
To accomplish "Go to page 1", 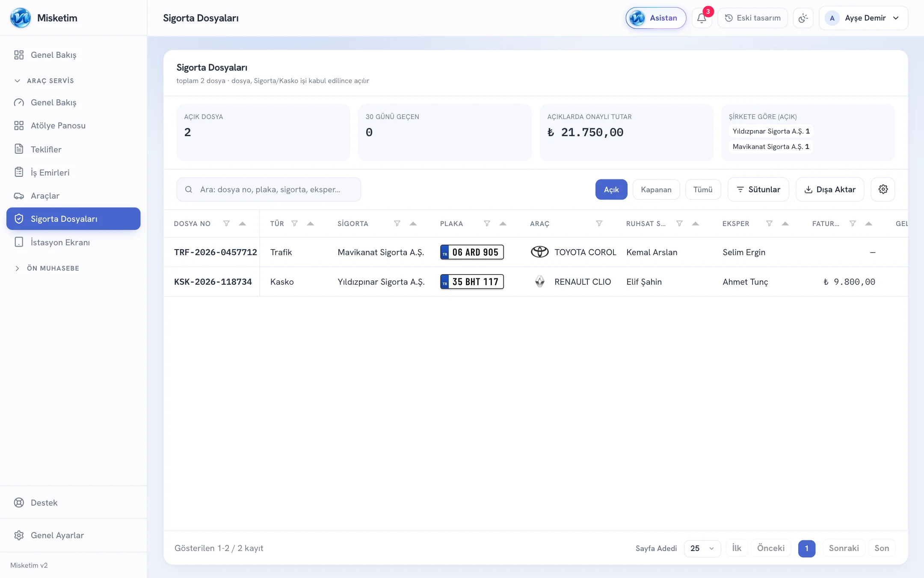I will pos(807,548).
